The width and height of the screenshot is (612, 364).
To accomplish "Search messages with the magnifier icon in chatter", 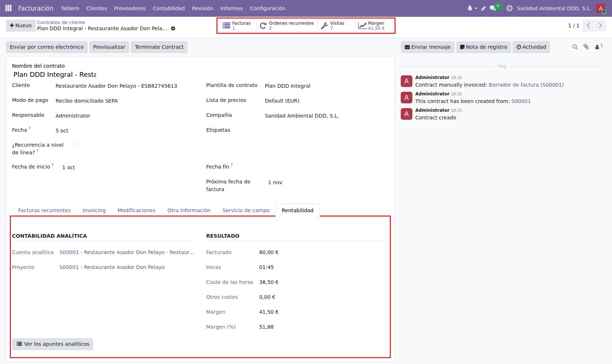I will point(575,47).
